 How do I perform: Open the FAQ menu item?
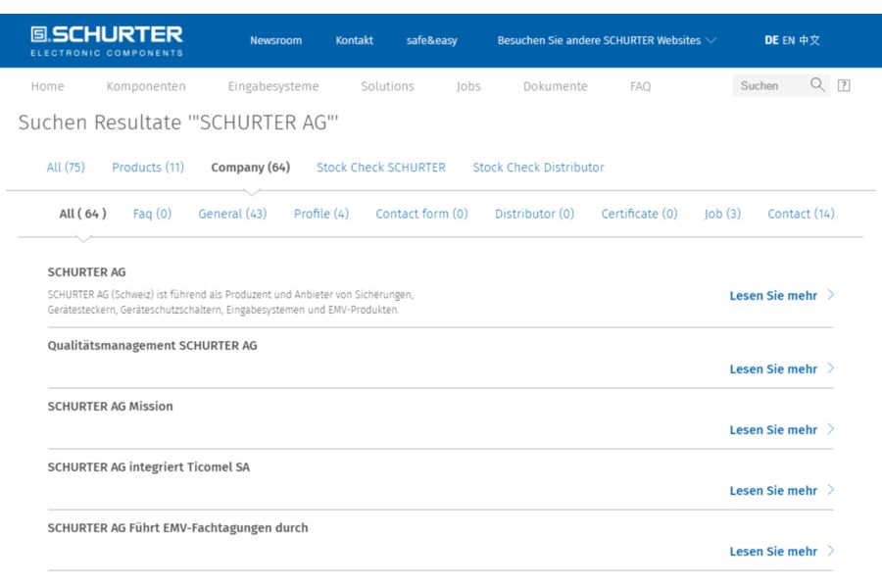[640, 86]
